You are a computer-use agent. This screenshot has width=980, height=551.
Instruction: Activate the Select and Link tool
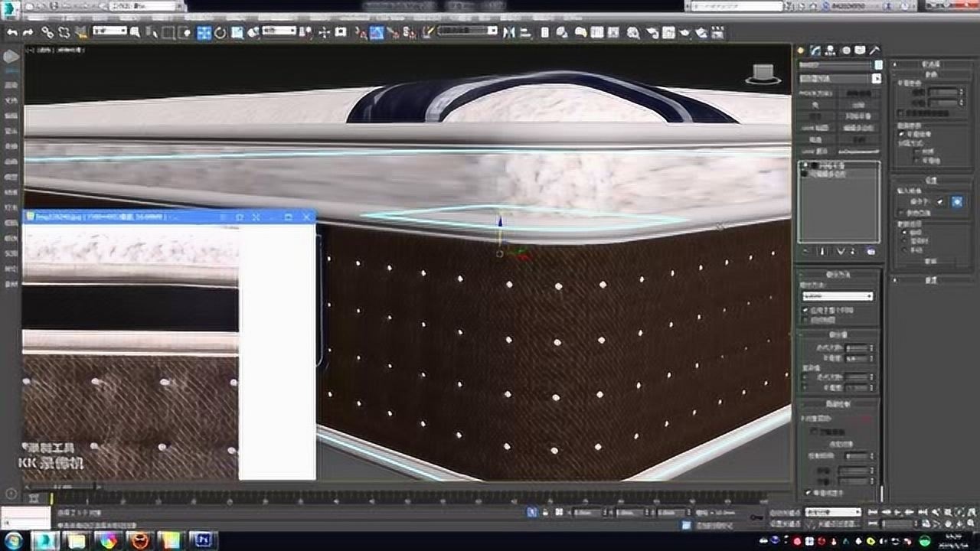[47, 32]
